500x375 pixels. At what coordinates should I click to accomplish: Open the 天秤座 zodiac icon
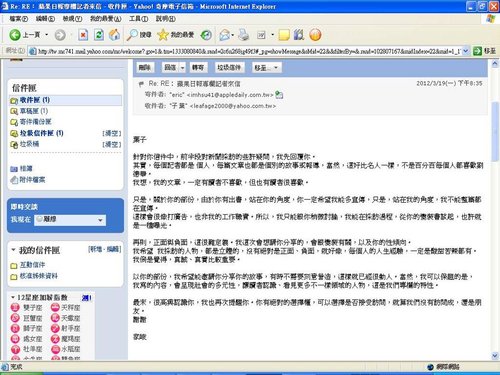point(55,307)
